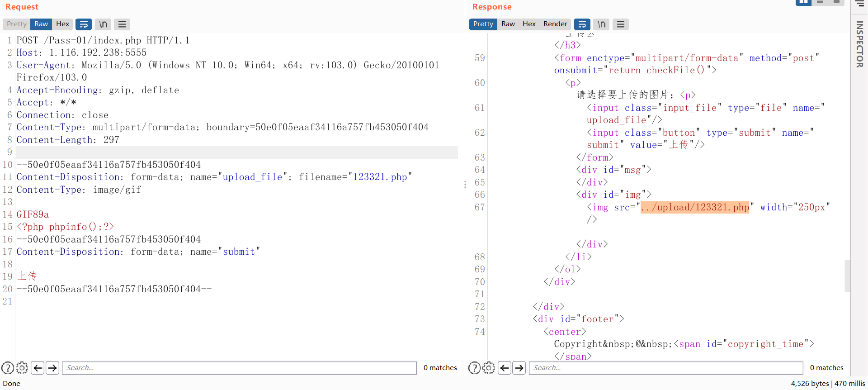868x390 pixels.
Task: Go to previous match in Request search
Action: pos(38,368)
